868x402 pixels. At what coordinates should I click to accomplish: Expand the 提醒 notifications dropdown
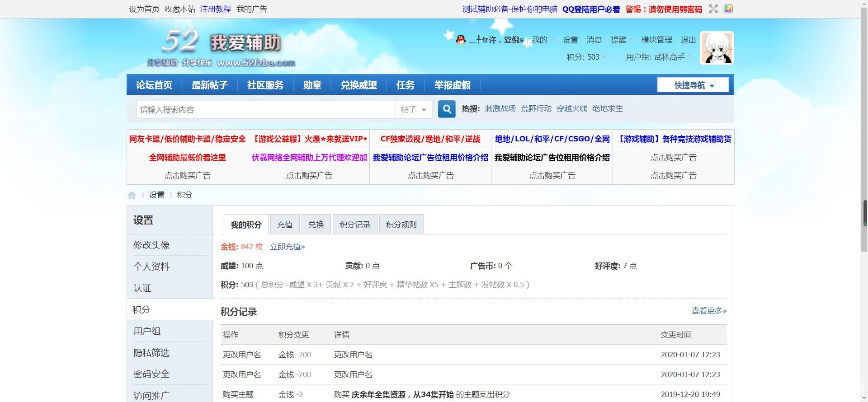point(621,40)
